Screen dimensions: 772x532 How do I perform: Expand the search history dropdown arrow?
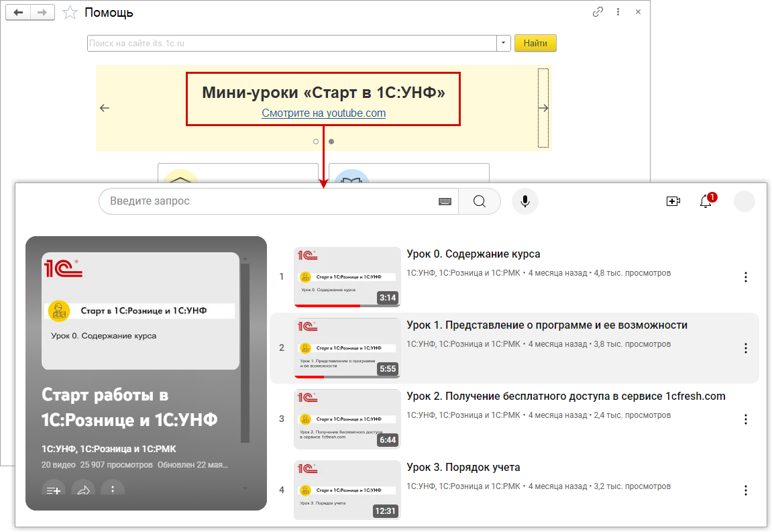point(503,44)
